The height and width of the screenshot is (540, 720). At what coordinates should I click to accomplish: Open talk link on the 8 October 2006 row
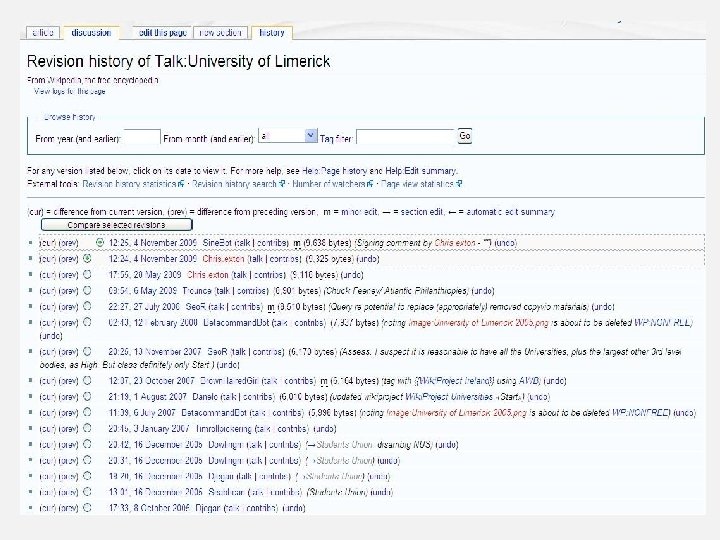tap(233, 508)
